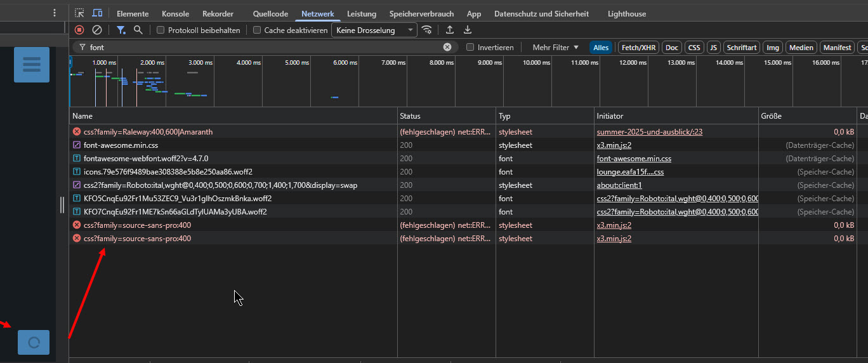Toggle the funnel filter icon
The image size is (868, 363).
[121, 30]
